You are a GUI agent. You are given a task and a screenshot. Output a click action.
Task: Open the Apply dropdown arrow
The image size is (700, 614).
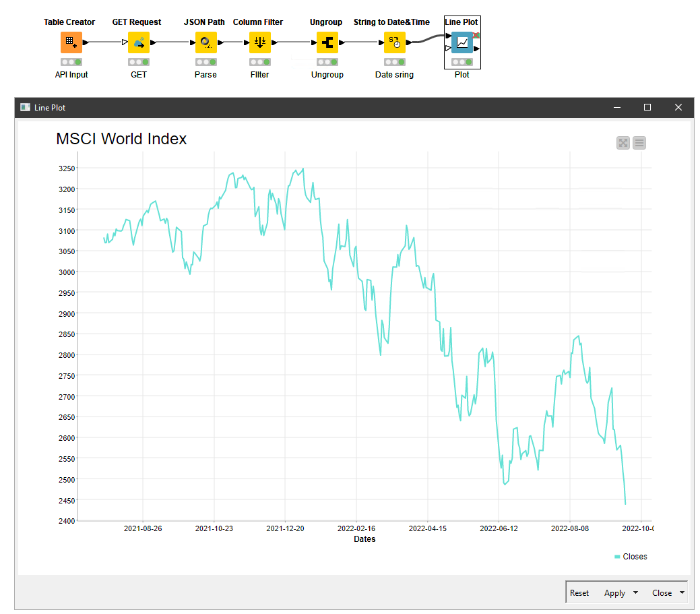(636, 592)
